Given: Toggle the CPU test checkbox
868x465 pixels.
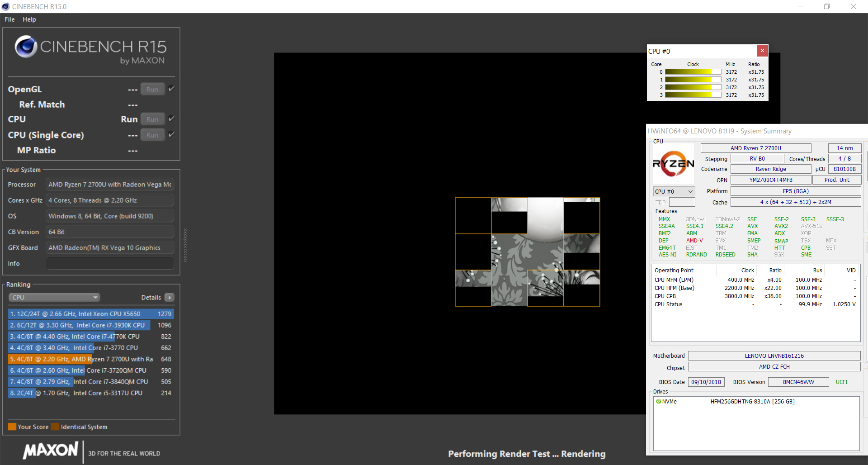Looking at the screenshot, I should coord(171,119).
